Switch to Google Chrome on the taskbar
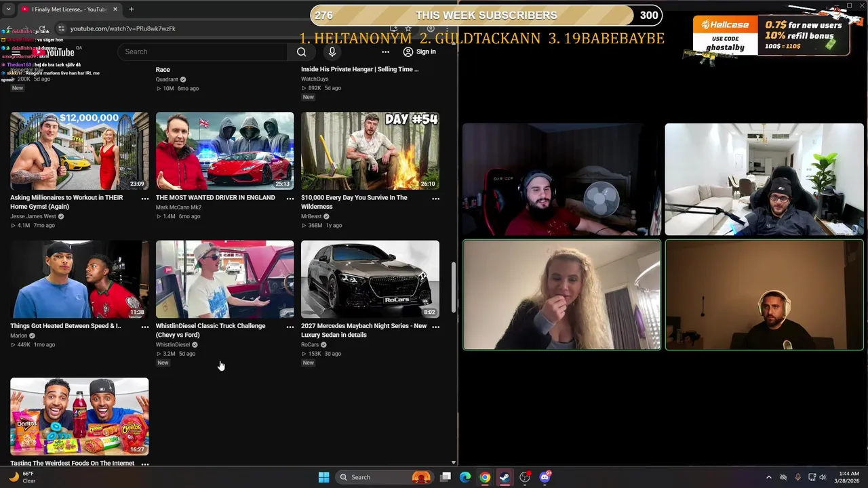 [485, 477]
